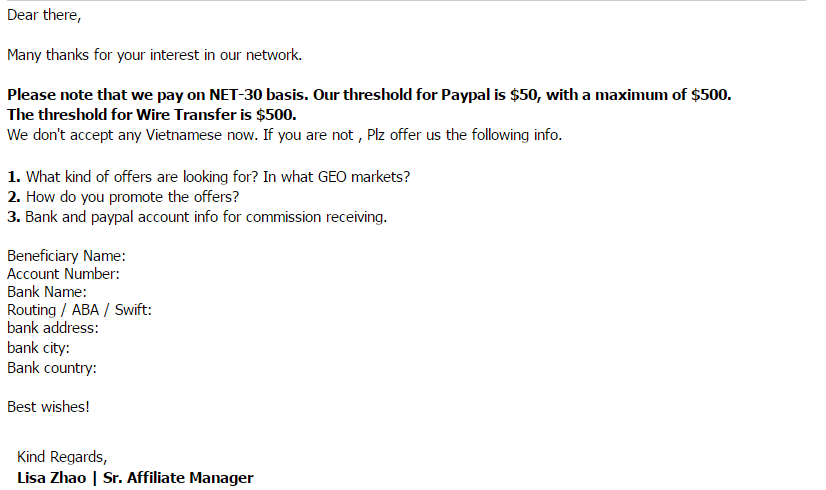Click the "Kind Regards," sign-off text
The image size is (826, 490).
[x=62, y=458]
